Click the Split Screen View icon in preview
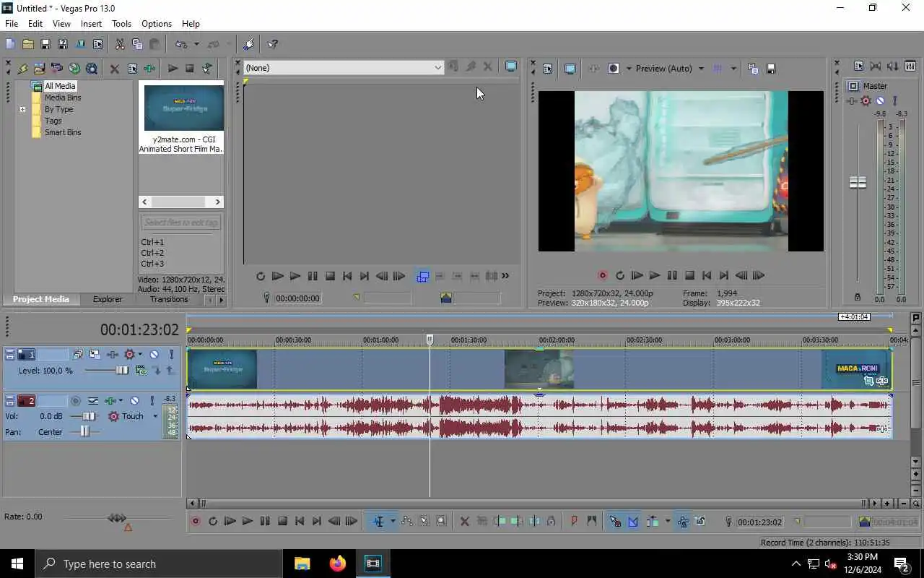This screenshot has width=924, height=578. click(614, 69)
